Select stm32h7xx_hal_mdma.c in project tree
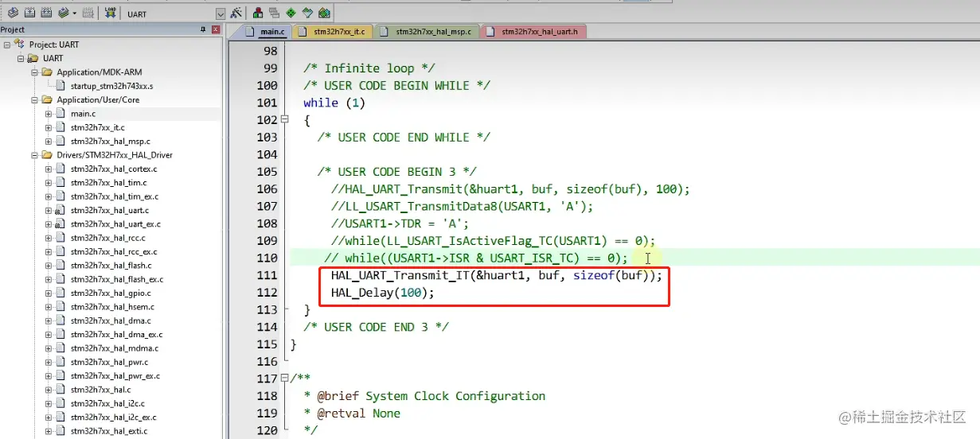Image resolution: width=980 pixels, height=439 pixels. pyautogui.click(x=114, y=348)
